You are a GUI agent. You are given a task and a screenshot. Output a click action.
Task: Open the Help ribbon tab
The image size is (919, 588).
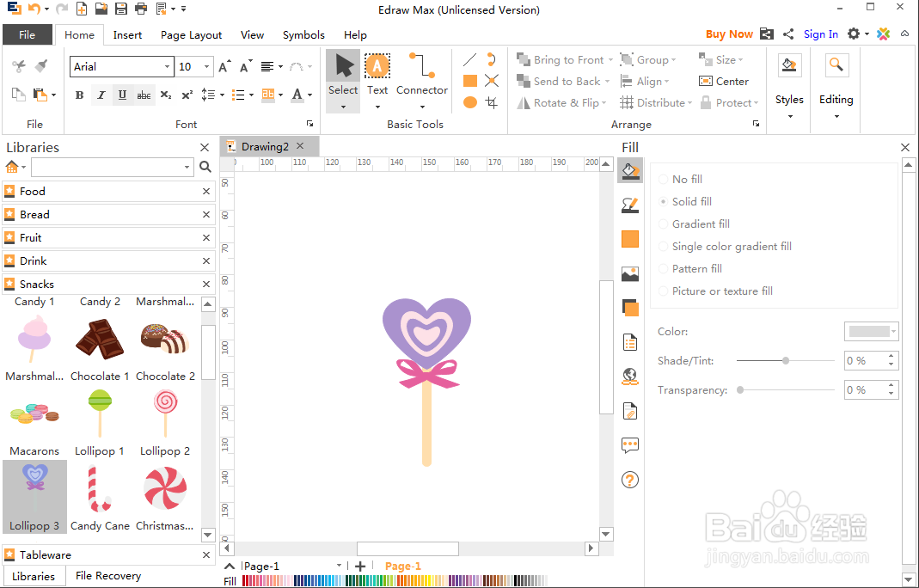355,34
